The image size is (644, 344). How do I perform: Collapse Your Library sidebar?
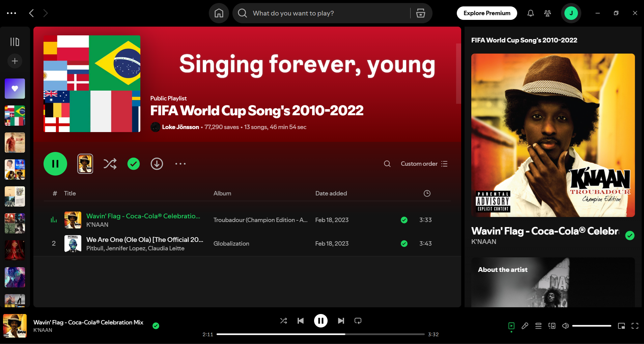pyautogui.click(x=14, y=41)
